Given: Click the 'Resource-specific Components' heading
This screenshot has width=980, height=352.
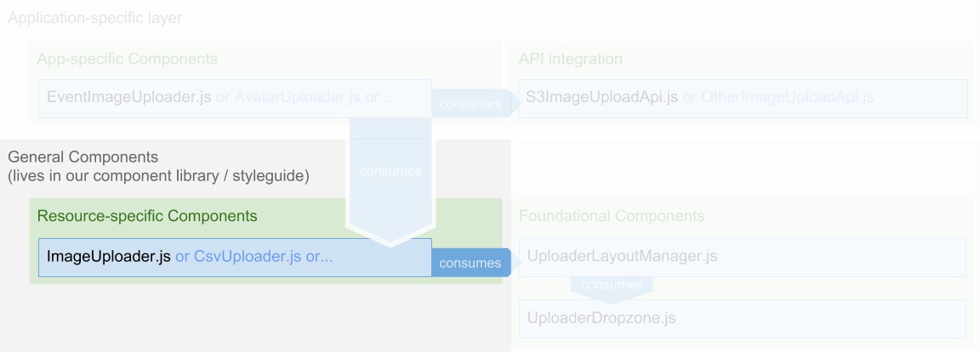Looking at the screenshot, I should coord(147,216).
